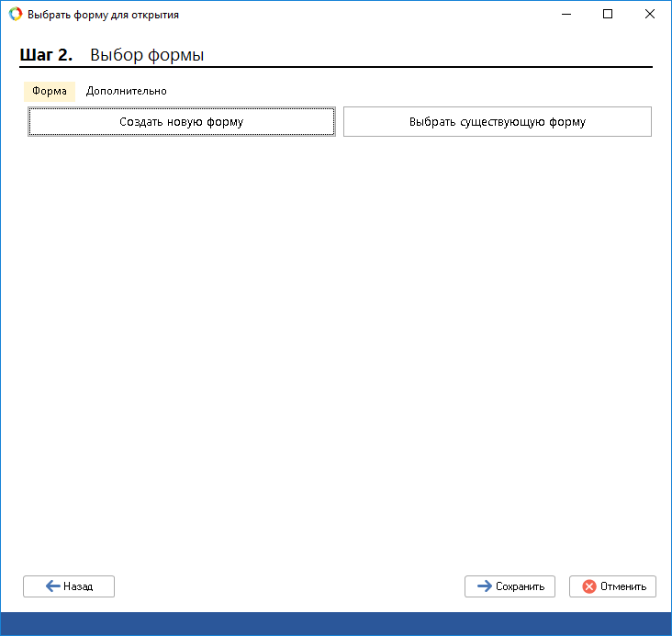Maximize the form selection window
The image size is (672, 636).
607,15
